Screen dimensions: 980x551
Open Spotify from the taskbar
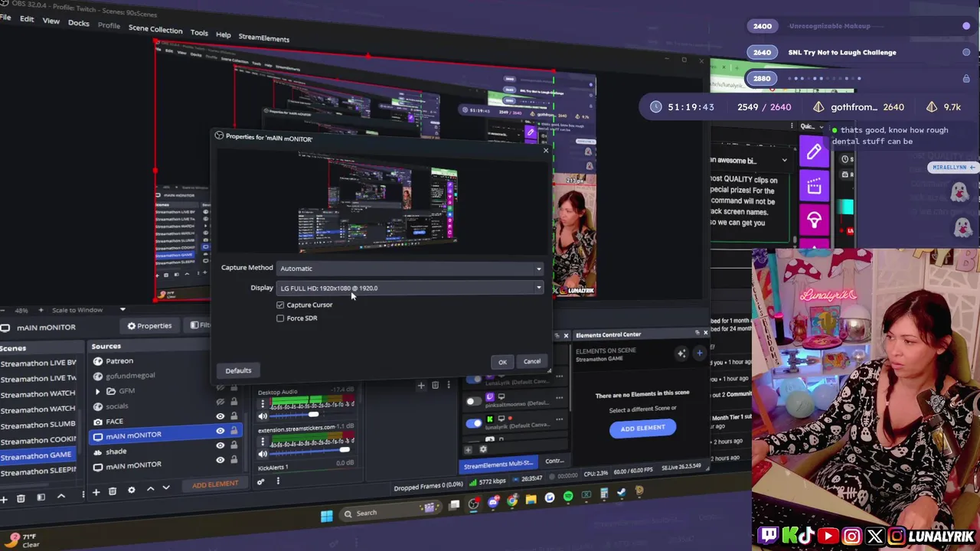click(x=567, y=497)
